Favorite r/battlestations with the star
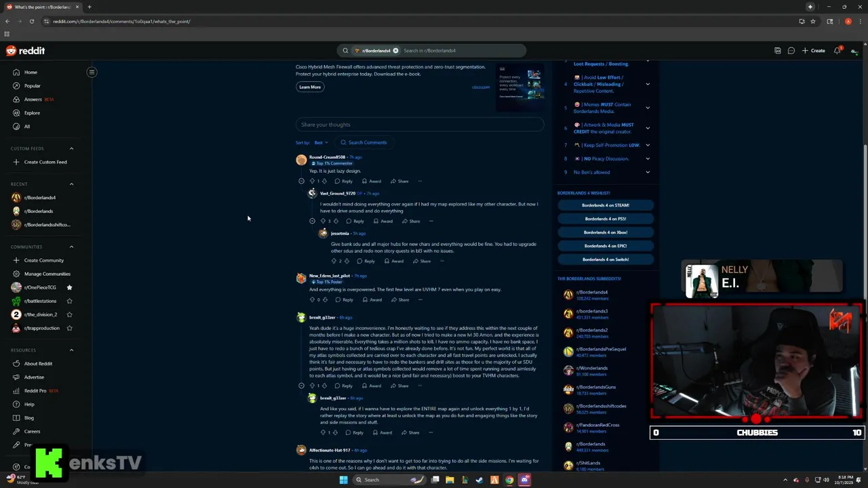 tap(69, 301)
